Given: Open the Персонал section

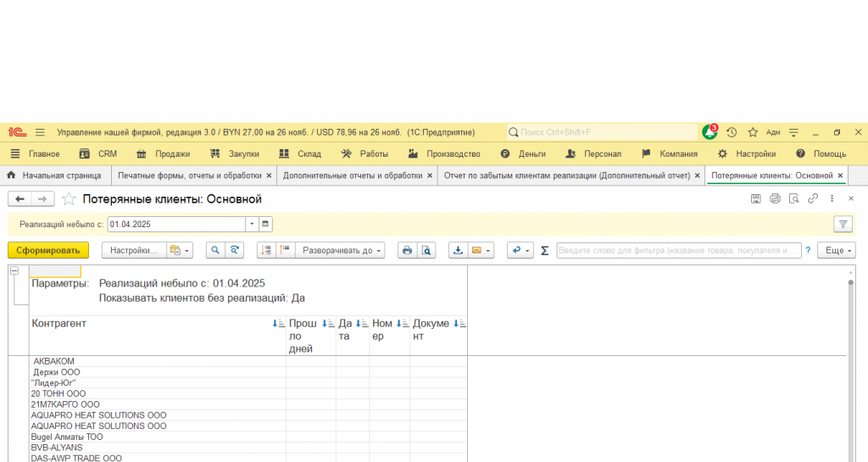Looking at the screenshot, I should [x=593, y=153].
